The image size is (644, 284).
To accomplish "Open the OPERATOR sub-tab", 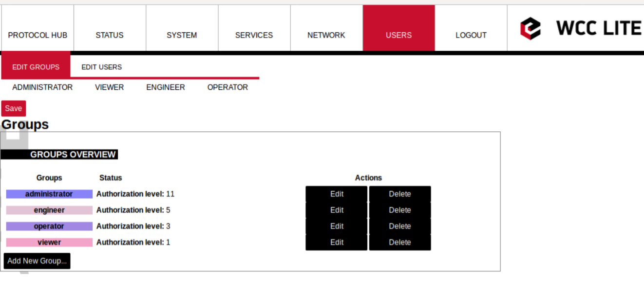I will pos(227,87).
